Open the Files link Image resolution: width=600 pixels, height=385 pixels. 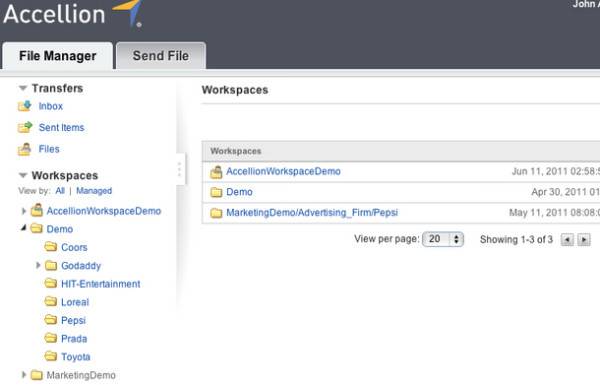pos(49,149)
